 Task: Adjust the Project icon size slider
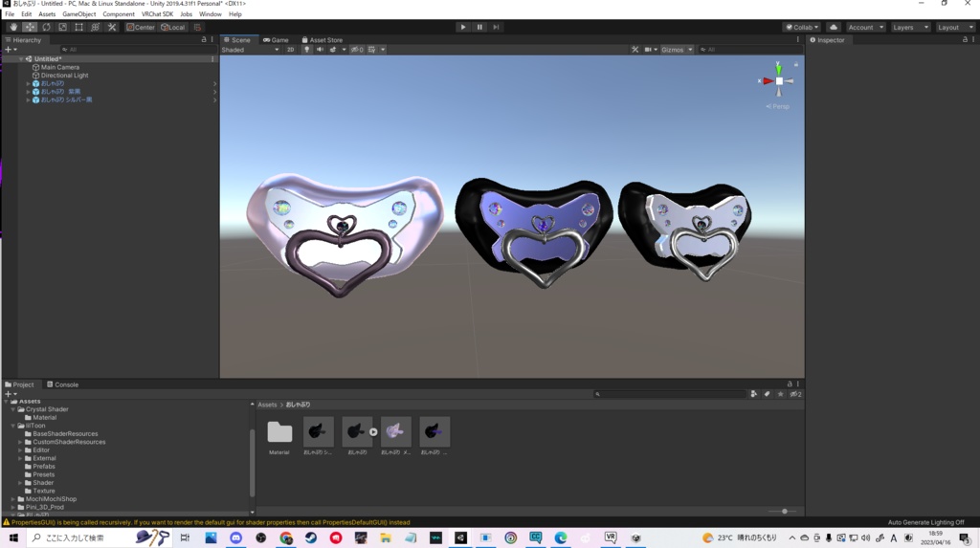pos(784,511)
